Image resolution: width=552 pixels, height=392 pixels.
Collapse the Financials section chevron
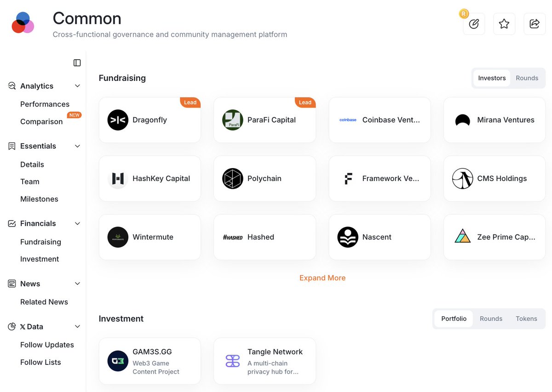coord(77,223)
